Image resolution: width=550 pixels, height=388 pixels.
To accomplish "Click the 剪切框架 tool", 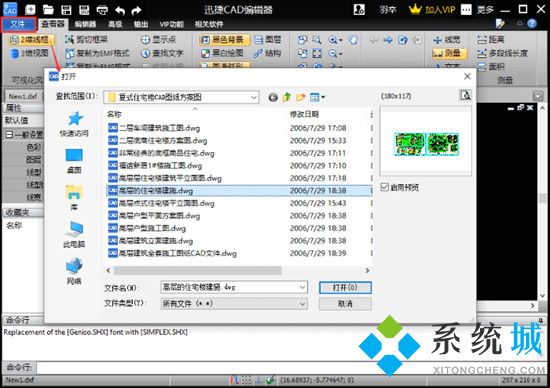I will (87, 40).
